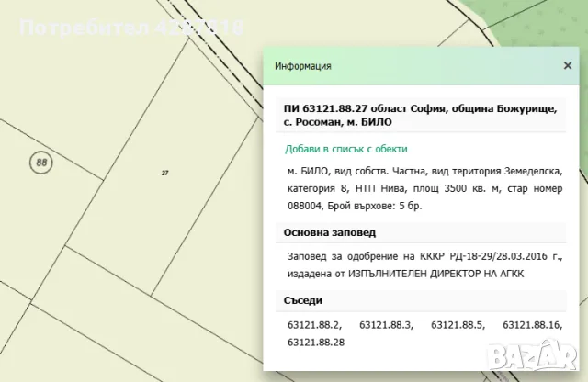Select neighbour 63121.88.28
Screen dimensions: 588x382
click(x=316, y=343)
